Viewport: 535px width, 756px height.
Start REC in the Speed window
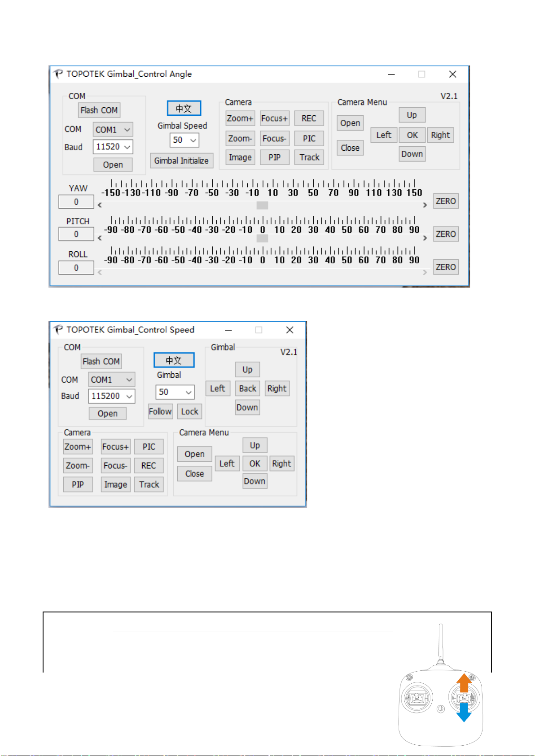coord(149,466)
